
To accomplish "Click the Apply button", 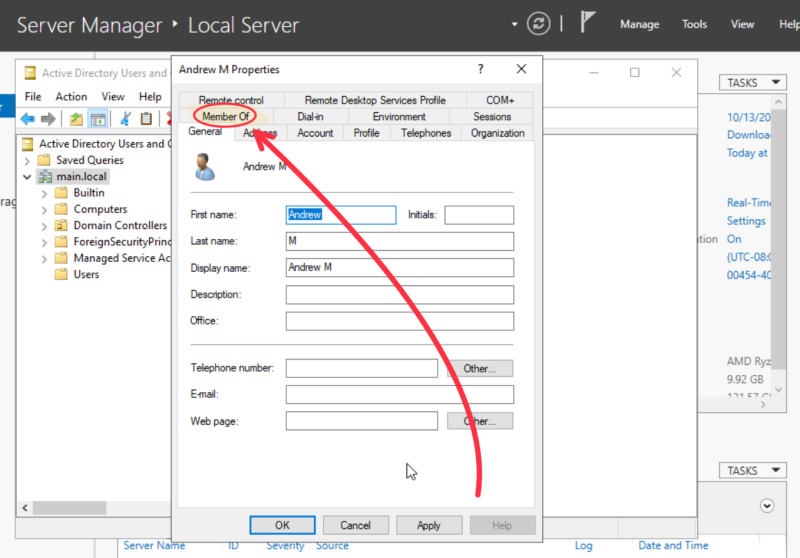I will pyautogui.click(x=428, y=525).
